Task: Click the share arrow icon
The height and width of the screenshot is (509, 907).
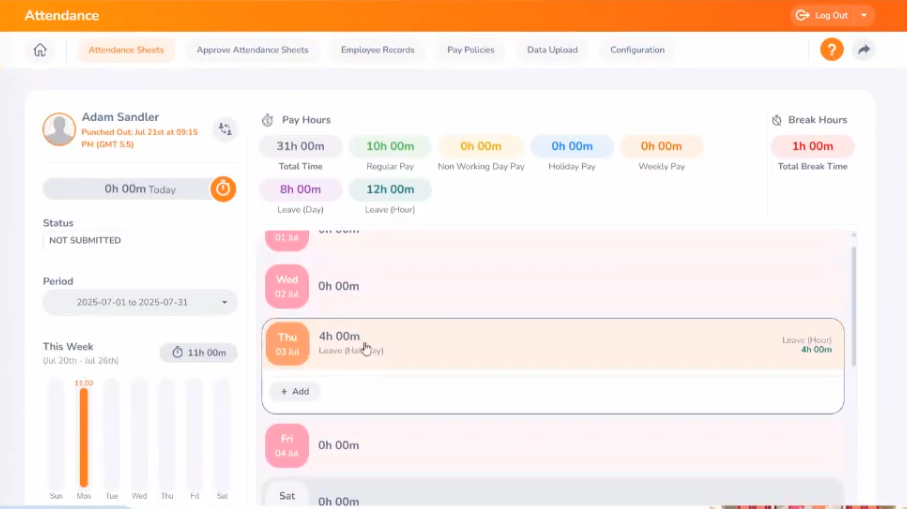Action: pyautogui.click(x=863, y=49)
